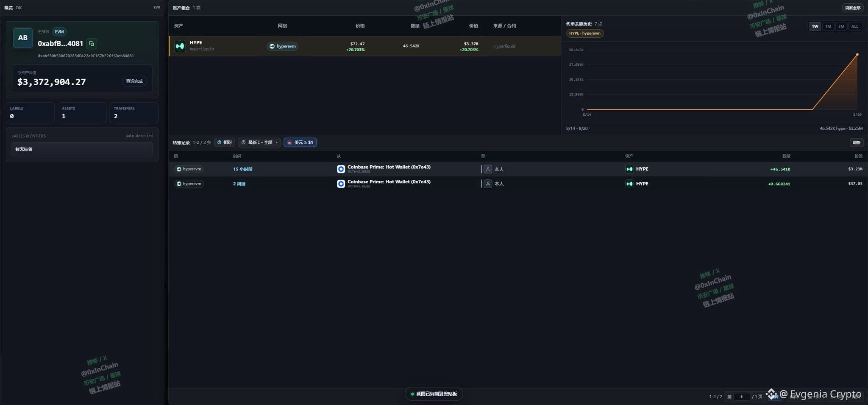The width and height of the screenshot is (868, 405).
Task: Click the $37.03 transfer value
Action: 855,184
